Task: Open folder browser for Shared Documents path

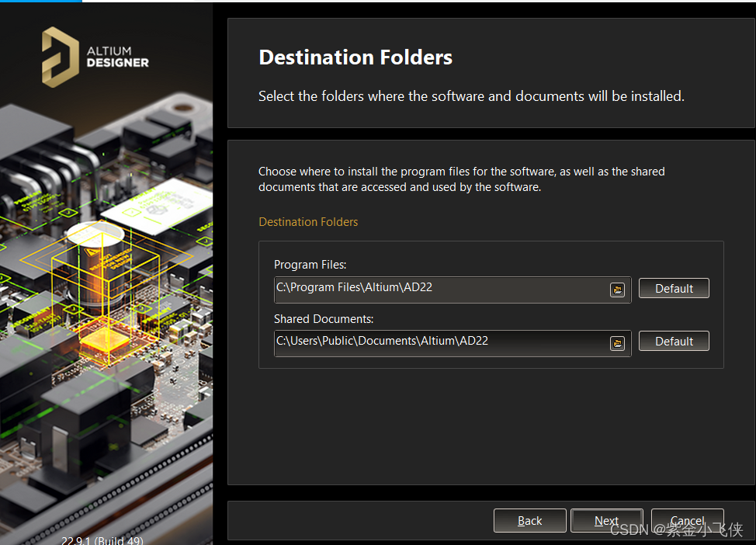Action: tap(617, 343)
